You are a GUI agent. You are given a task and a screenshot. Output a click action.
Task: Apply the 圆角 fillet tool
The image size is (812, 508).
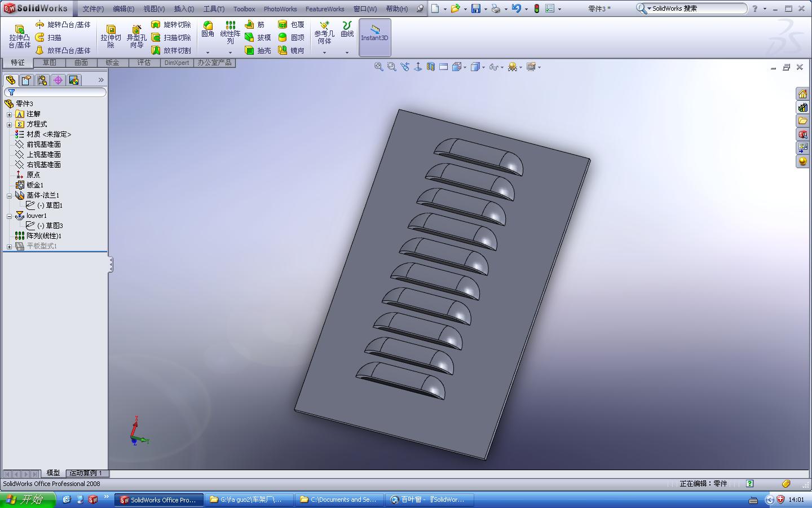(208, 30)
